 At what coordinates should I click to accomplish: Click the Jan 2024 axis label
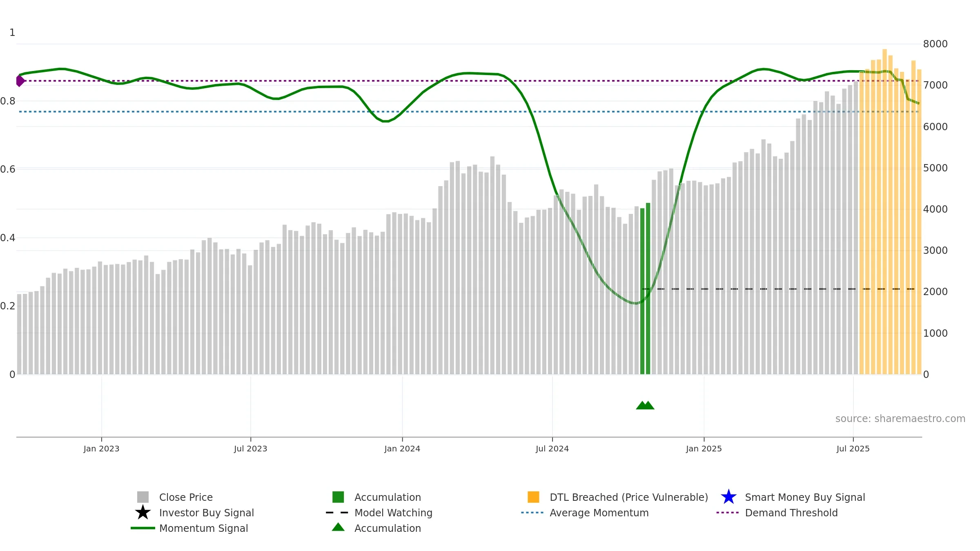(x=402, y=449)
